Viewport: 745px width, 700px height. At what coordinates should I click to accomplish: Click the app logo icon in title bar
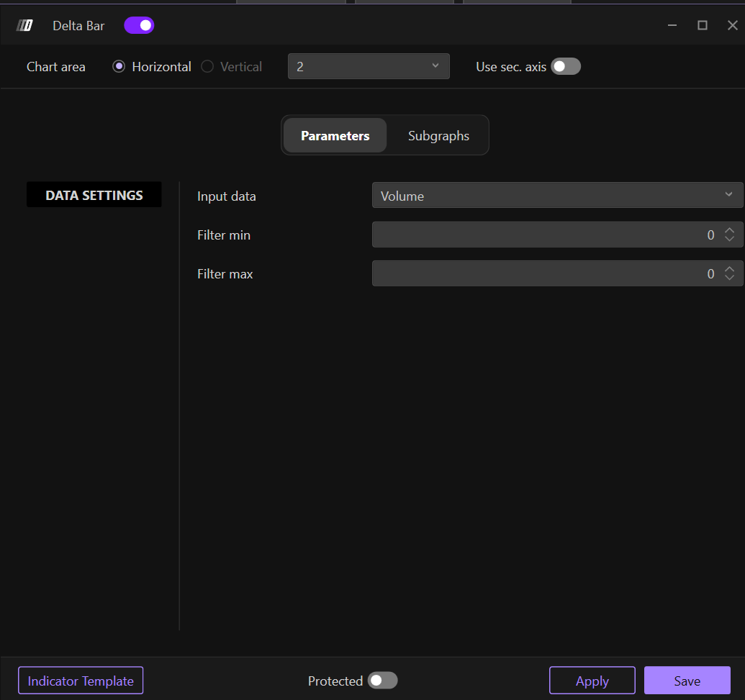pos(24,26)
